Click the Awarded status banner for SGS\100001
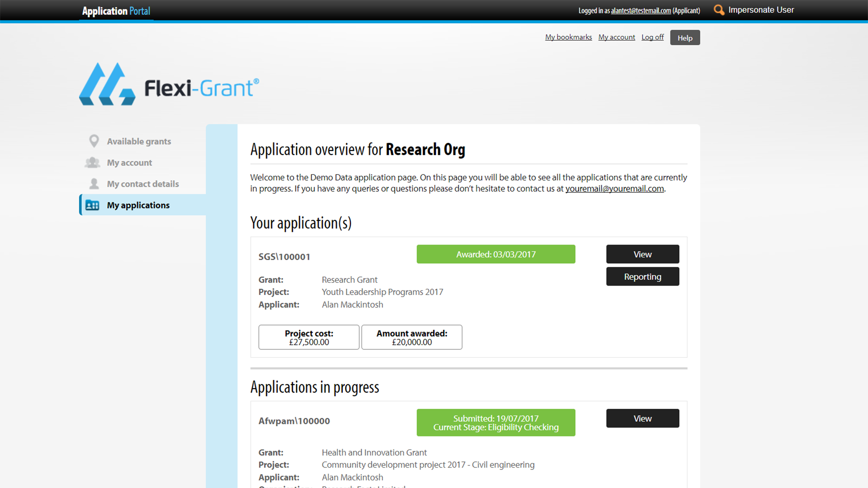This screenshot has width=868, height=488. (x=495, y=254)
